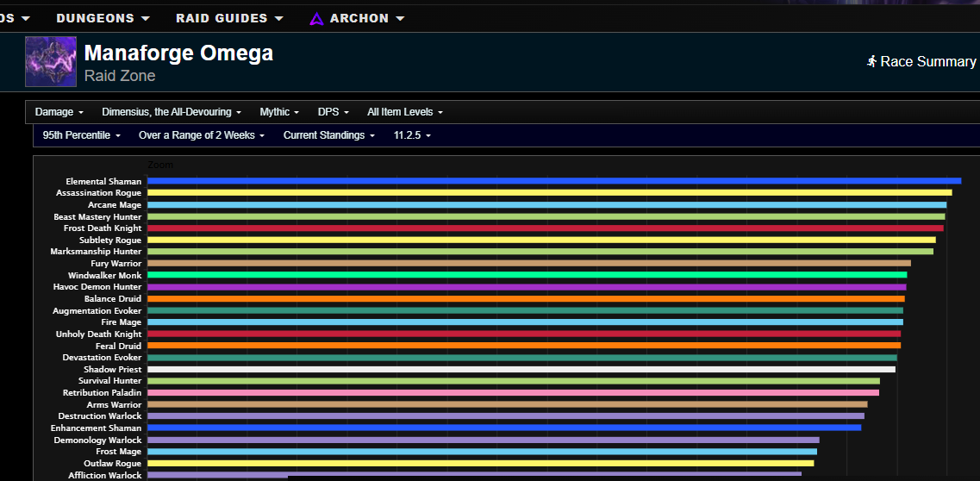This screenshot has width=980, height=481.
Task: Expand the Damage metric dropdown
Action: (59, 112)
